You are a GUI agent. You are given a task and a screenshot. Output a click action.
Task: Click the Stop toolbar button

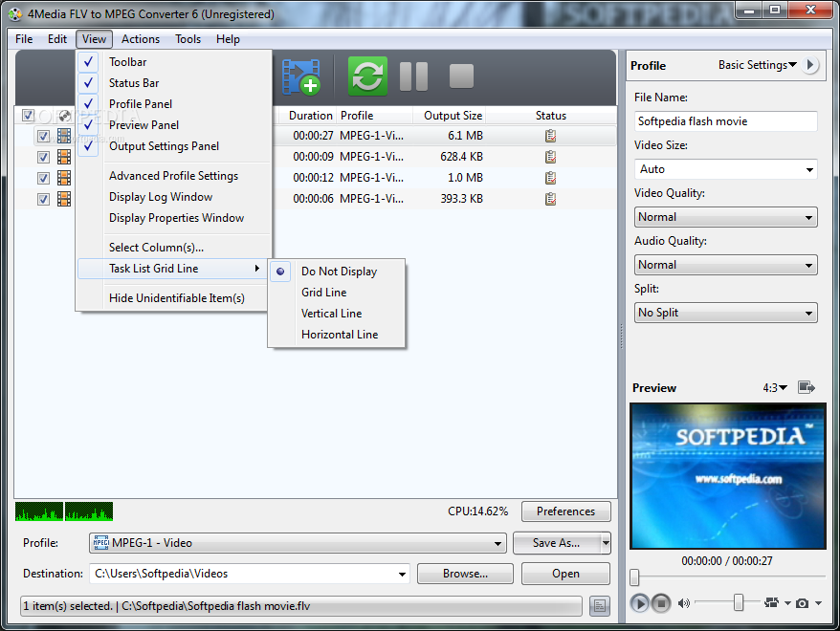(x=461, y=76)
